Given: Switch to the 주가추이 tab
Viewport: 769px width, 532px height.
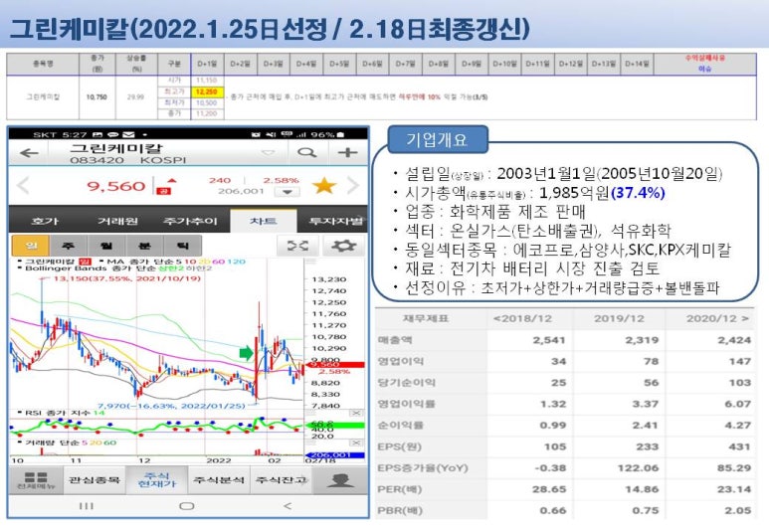Looking at the screenshot, I should pos(190,221).
